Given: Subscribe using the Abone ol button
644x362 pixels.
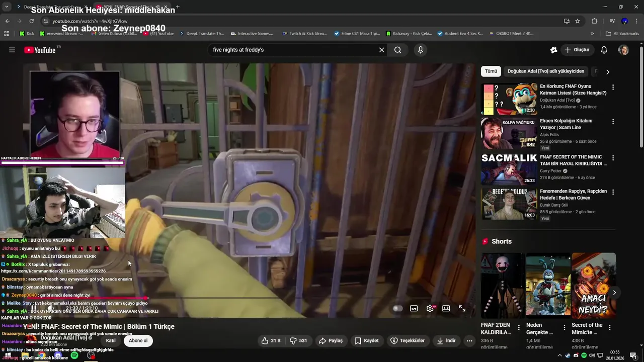Looking at the screenshot, I should coord(138,340).
